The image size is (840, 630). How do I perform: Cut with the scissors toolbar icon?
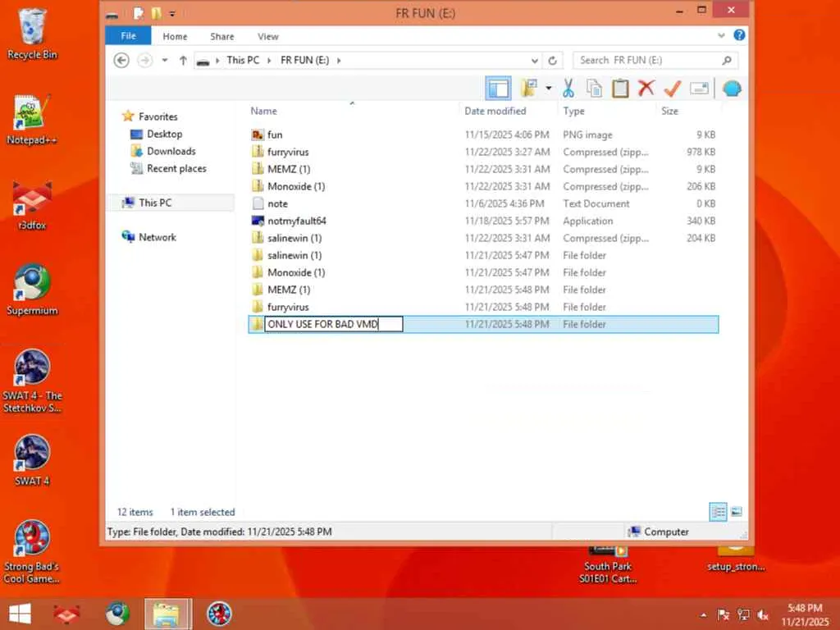(568, 89)
